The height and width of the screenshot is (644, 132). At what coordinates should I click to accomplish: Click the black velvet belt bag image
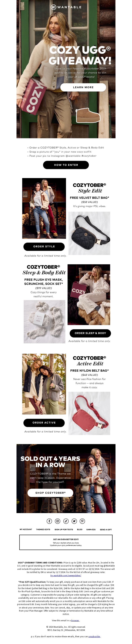pyautogui.click(x=89, y=233)
